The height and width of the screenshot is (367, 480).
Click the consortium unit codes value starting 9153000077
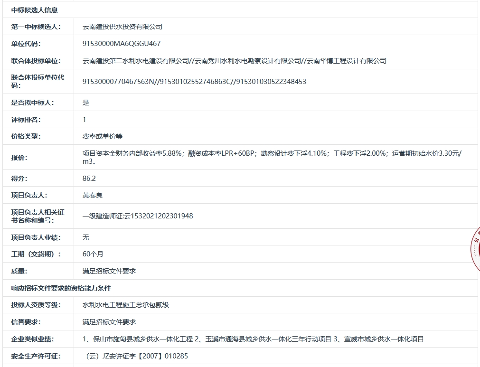point(194,81)
